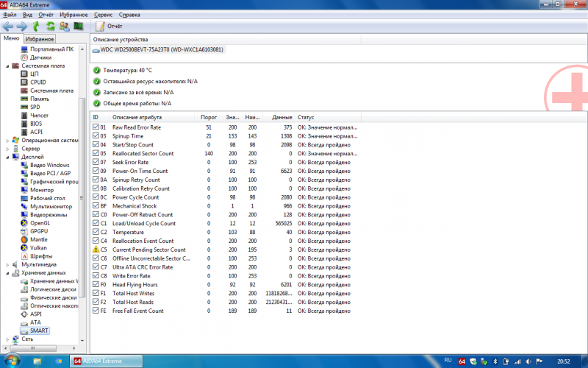588x368 pixels.
Task: Toggle the Free Fall Event Count checkbox
Action: tap(95, 311)
